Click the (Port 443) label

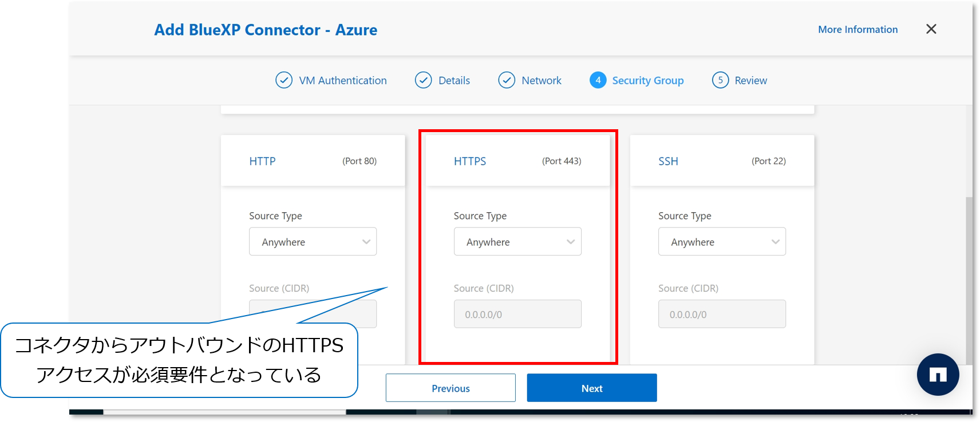pos(562,161)
